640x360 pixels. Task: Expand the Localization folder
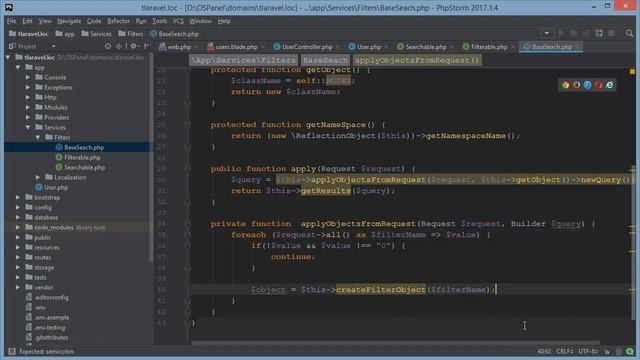[38, 178]
